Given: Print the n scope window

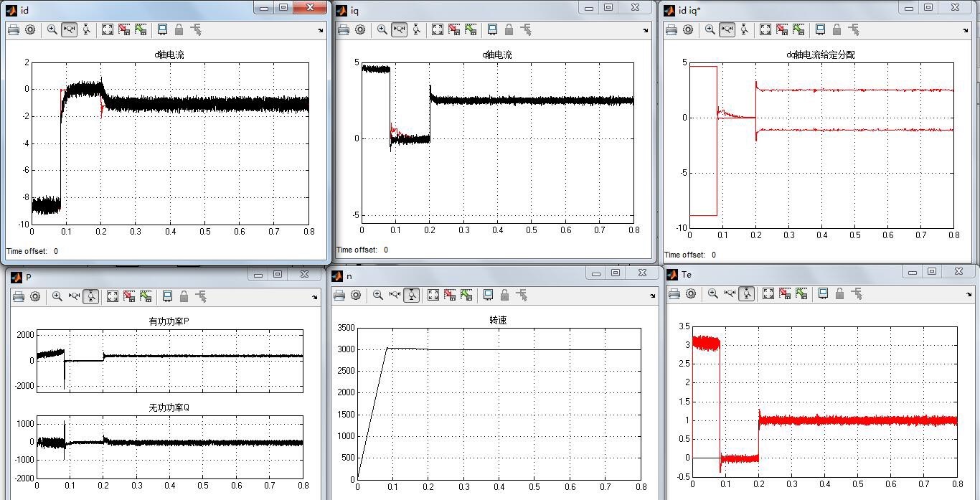Looking at the screenshot, I should coord(339,295).
